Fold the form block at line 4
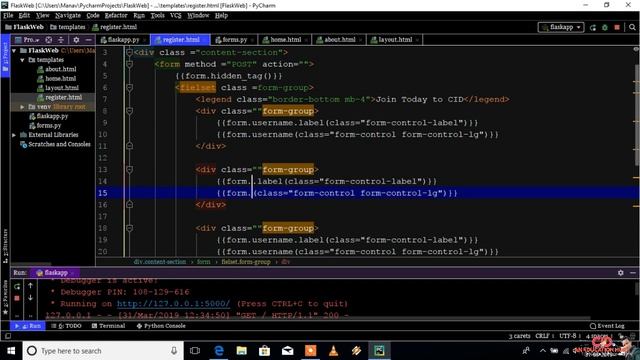 [x=129, y=64]
